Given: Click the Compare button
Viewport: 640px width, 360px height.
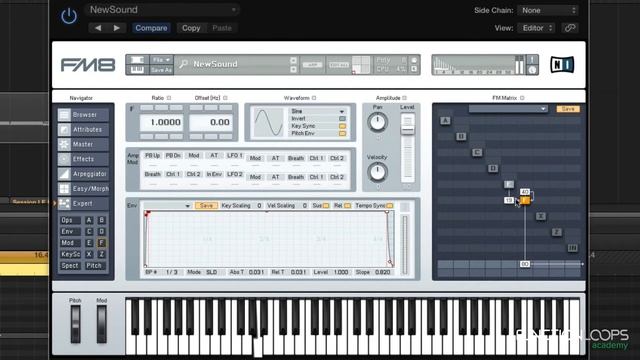Looking at the screenshot, I should click(151, 28).
